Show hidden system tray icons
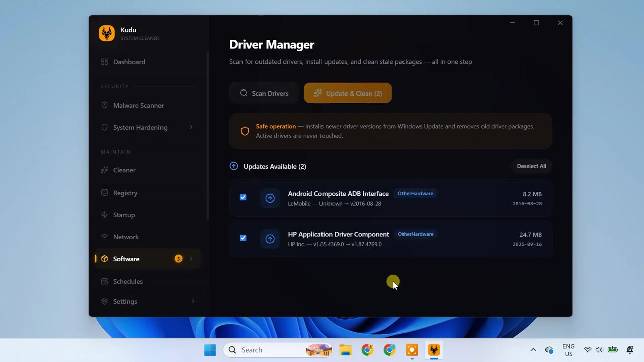The width and height of the screenshot is (644, 362). [x=533, y=350]
